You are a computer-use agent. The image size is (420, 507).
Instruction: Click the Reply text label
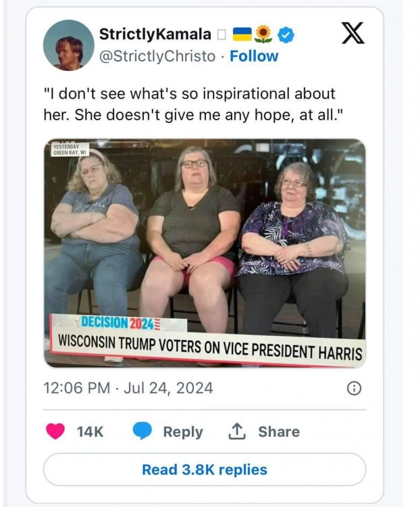click(x=183, y=432)
